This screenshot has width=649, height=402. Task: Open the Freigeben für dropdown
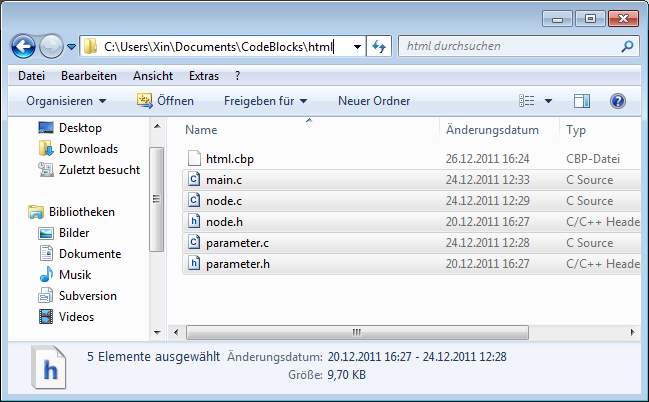[x=265, y=101]
